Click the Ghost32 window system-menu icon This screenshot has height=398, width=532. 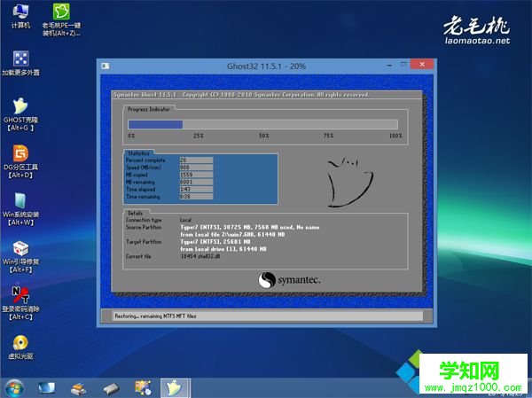click(x=106, y=66)
